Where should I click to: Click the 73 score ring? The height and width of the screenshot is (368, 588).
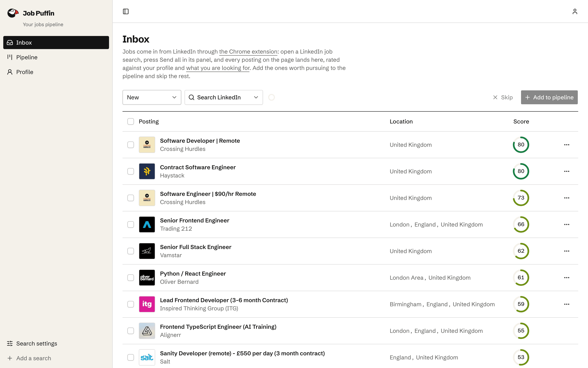click(521, 198)
